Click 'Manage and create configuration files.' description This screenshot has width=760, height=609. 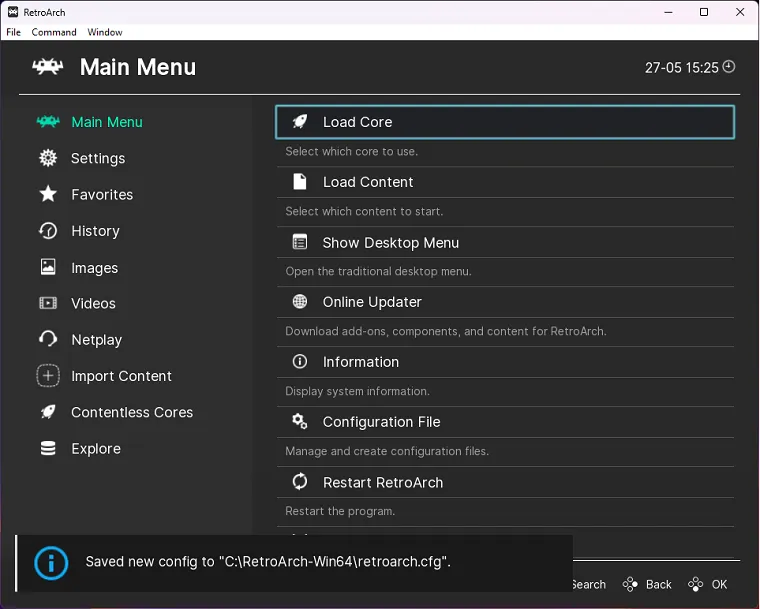387,451
